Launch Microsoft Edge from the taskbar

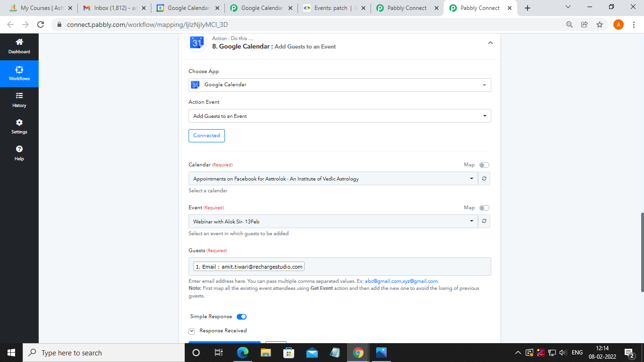[243, 353]
